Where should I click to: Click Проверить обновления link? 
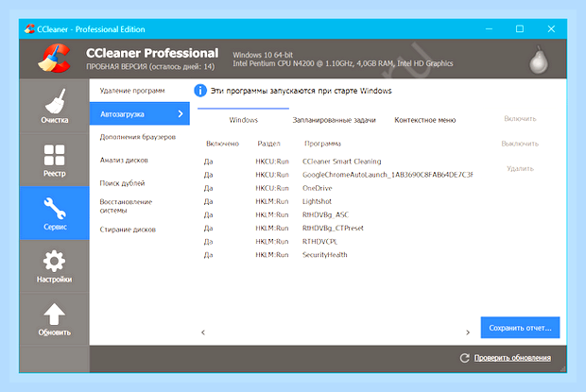coord(512,358)
